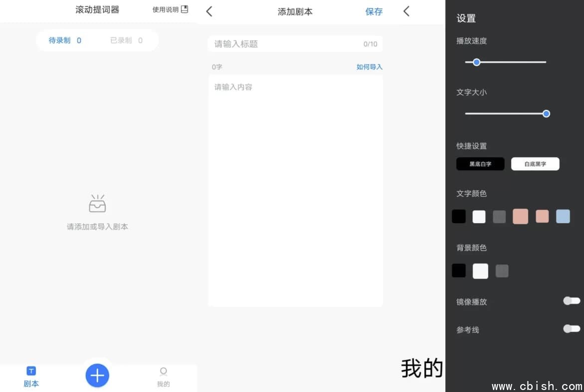This screenshot has width=584, height=392.
Task: Select the 黑底白字 quick style preset
Action: tap(480, 163)
